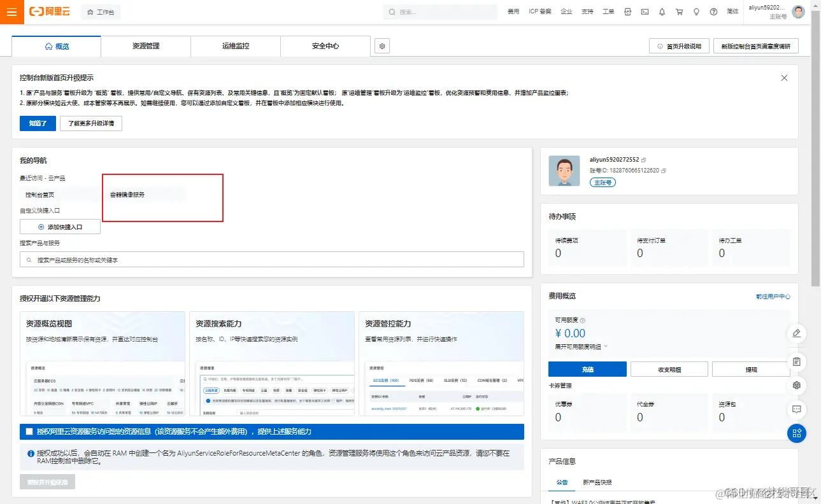This screenshot has width=821, height=504.
Task: Click the disabled 授权并开始使用 button
Action: click(47, 482)
